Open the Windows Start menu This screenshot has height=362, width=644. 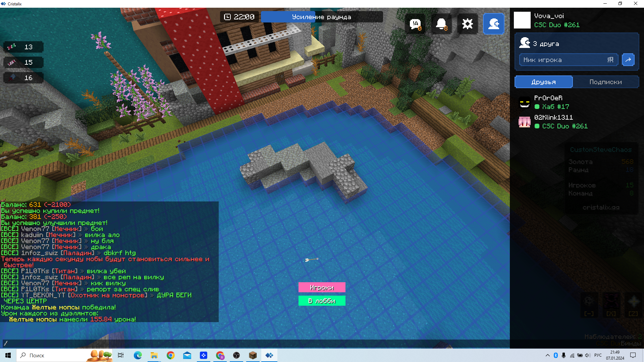pyautogui.click(x=8, y=355)
